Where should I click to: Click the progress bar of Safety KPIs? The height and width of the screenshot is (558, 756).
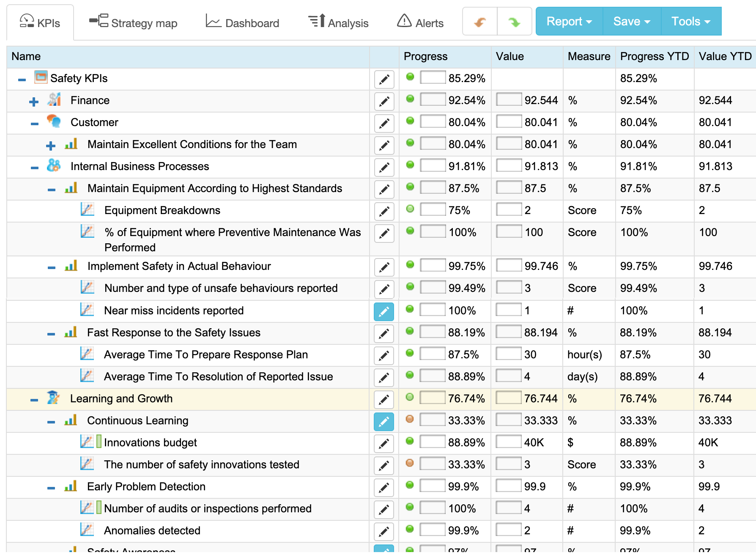click(432, 78)
